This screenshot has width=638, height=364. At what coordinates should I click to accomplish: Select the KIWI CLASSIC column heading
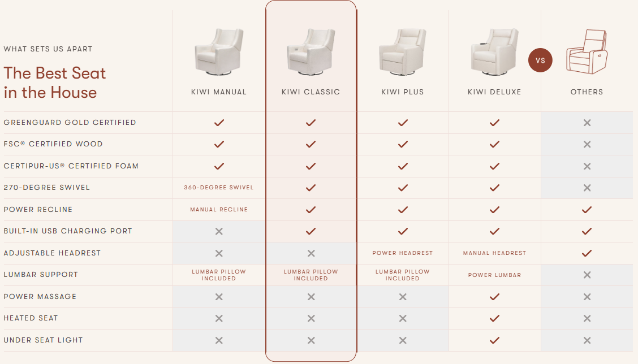click(311, 92)
